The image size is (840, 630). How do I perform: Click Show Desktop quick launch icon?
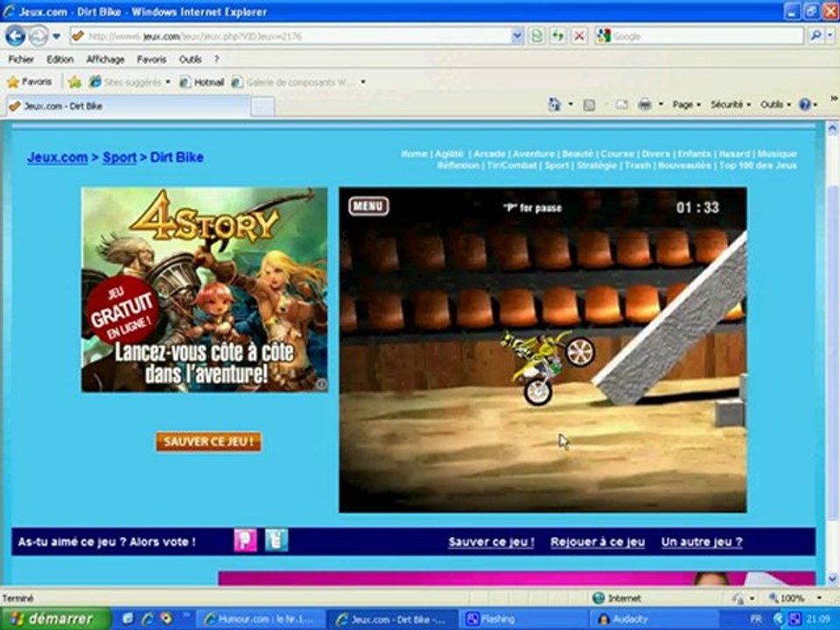pos(128,619)
